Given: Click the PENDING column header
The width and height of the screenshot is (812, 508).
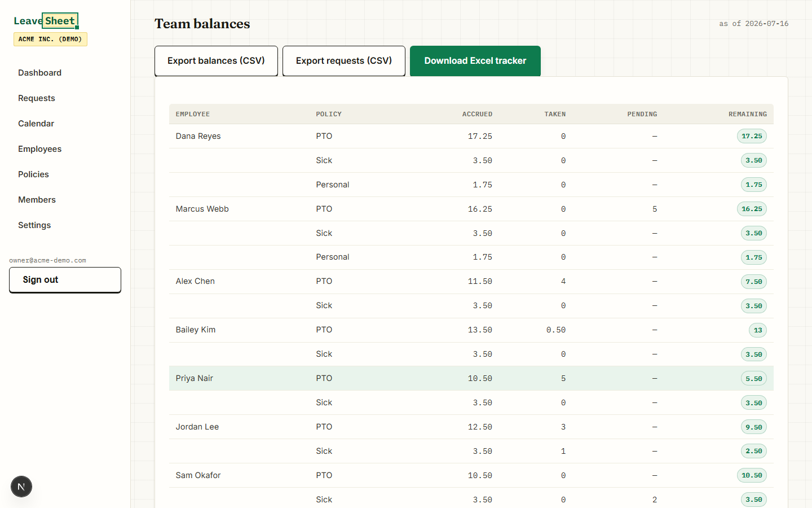Looking at the screenshot, I should point(642,114).
